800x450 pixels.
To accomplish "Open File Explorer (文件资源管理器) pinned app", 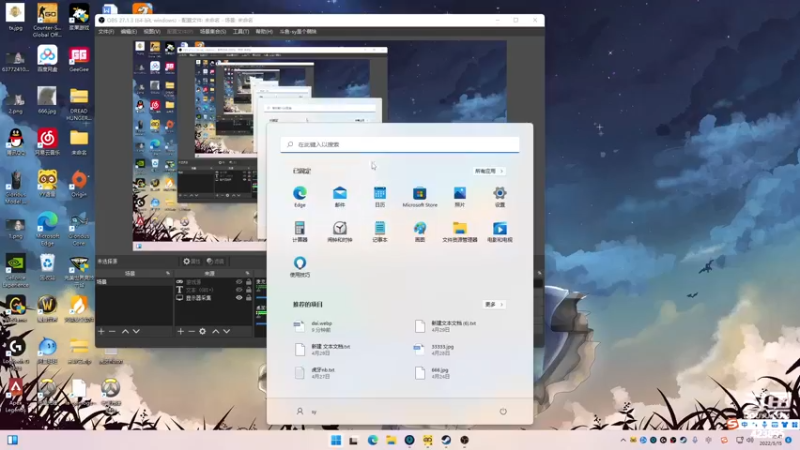I will (460, 231).
